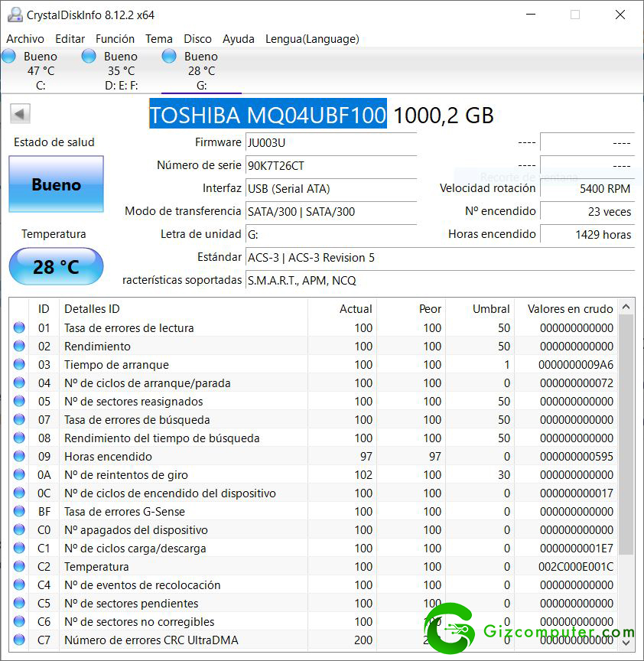
Task: Click the scroll up arrow of SMART list
Action: point(626,307)
